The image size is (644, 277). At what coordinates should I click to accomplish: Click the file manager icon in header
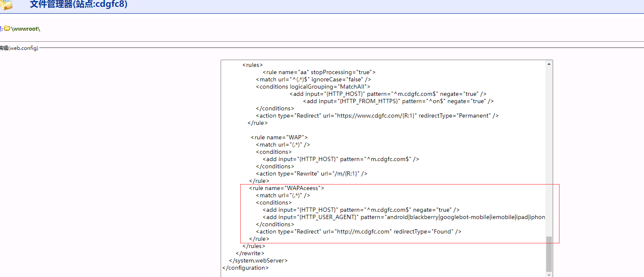(6, 5)
